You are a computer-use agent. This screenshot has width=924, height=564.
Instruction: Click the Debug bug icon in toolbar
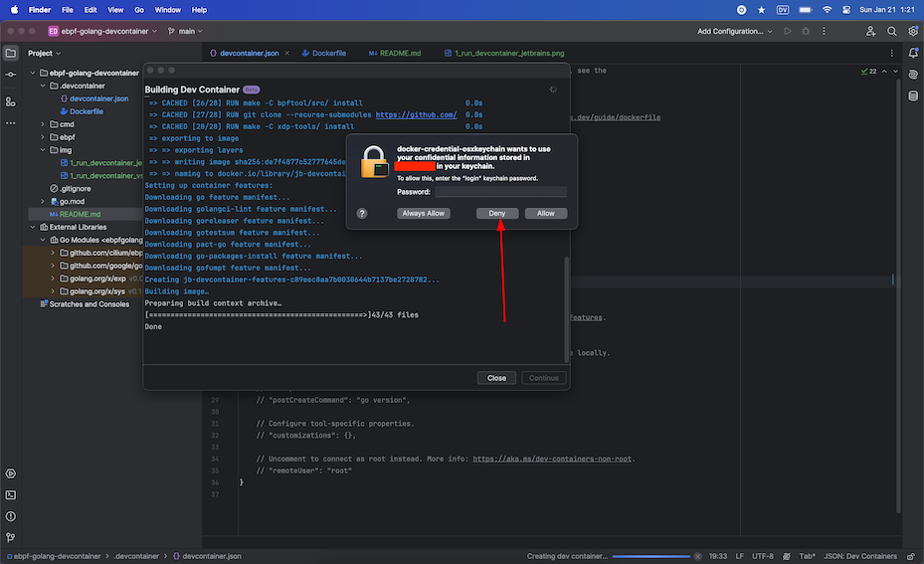coord(806,31)
